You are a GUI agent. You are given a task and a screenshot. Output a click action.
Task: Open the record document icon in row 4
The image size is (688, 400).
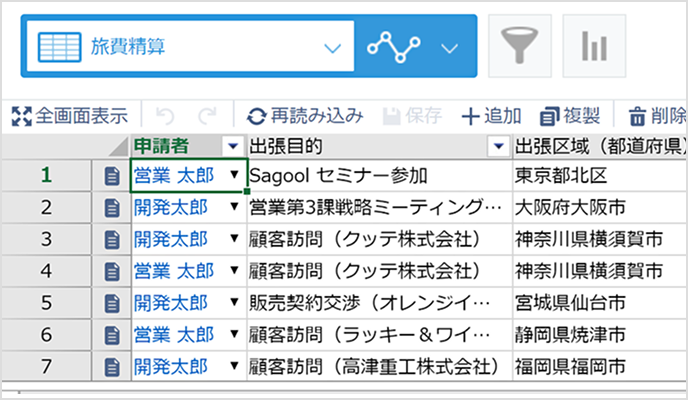tap(112, 270)
